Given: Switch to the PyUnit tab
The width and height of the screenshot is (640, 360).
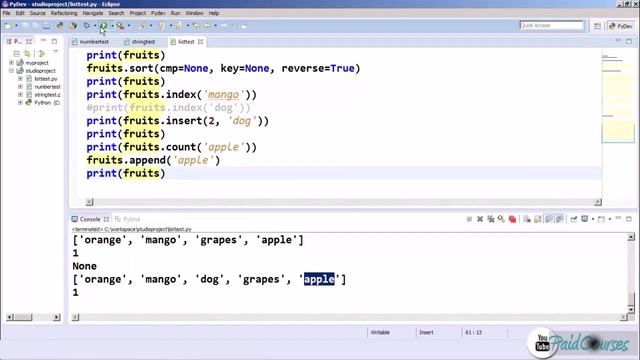Looking at the screenshot, I should (x=128, y=219).
